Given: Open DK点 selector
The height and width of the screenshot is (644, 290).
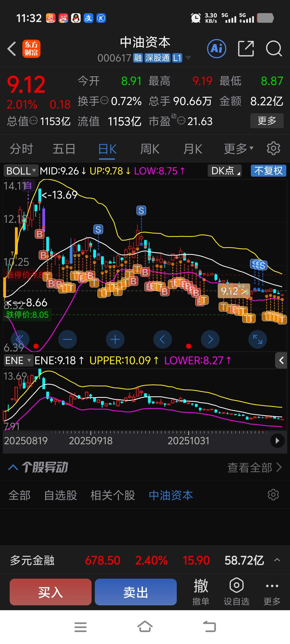Looking at the screenshot, I should [x=224, y=171].
